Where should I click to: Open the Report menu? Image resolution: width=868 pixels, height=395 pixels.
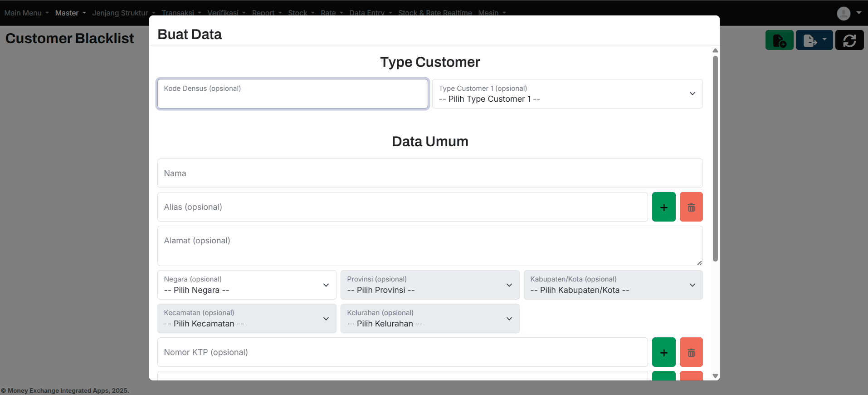tap(267, 13)
